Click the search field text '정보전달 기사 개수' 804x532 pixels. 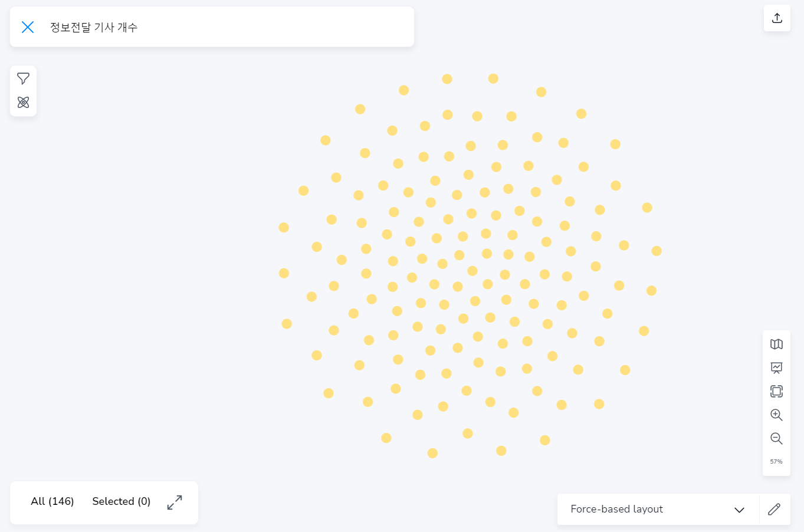coord(94,27)
